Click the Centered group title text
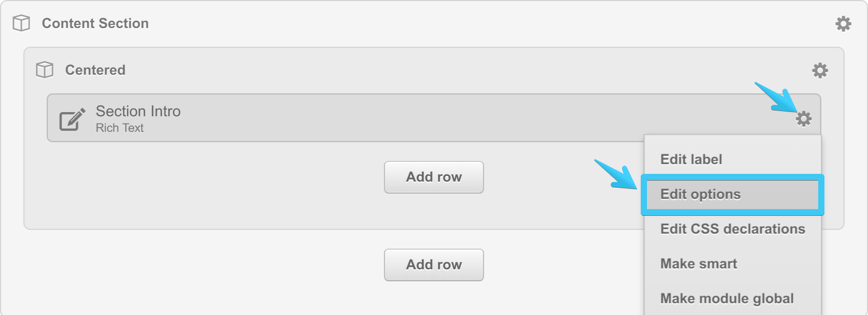Screen dimensions: 868x315 point(95,70)
